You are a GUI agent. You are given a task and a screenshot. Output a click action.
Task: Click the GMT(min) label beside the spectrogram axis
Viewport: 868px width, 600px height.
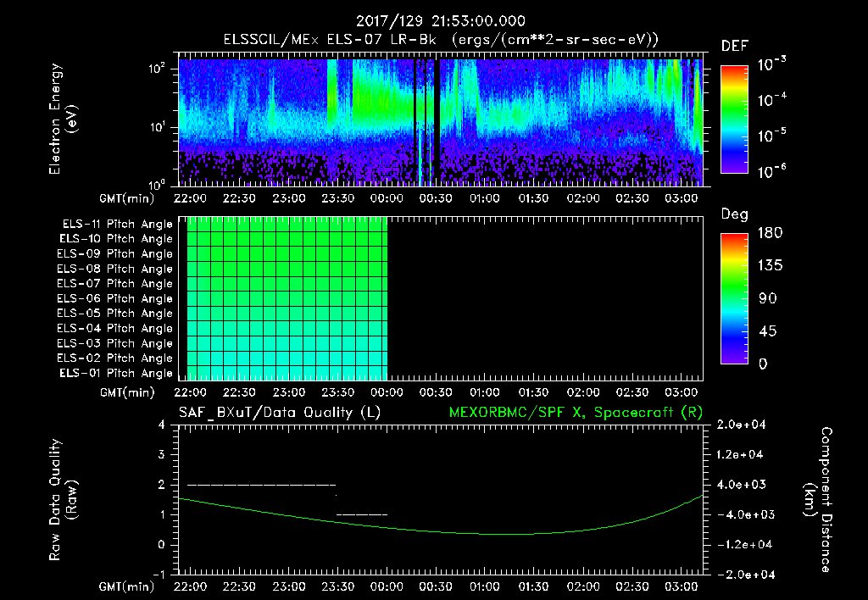(x=127, y=198)
